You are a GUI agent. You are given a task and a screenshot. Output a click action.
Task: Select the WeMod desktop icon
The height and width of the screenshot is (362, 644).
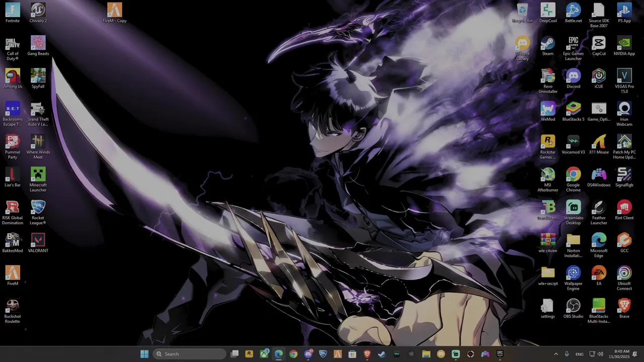point(548,112)
